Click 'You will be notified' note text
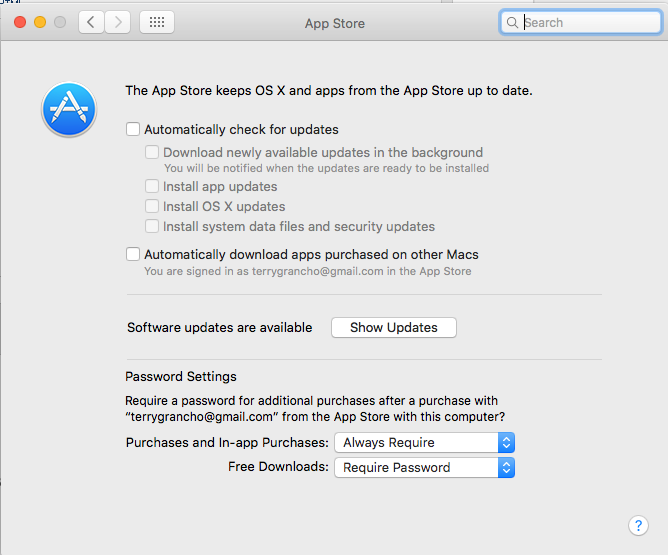The image size is (668, 555). [x=326, y=168]
